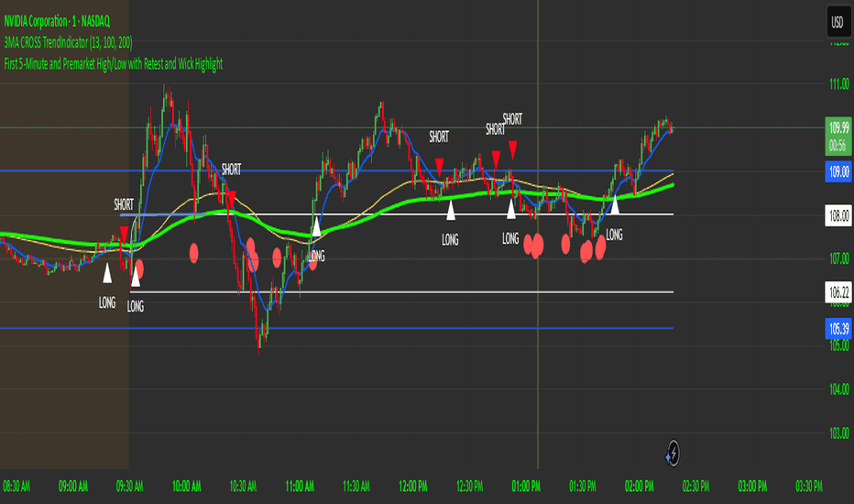Click the 103.00 price axis label
The width and height of the screenshot is (854, 504).
838,433
